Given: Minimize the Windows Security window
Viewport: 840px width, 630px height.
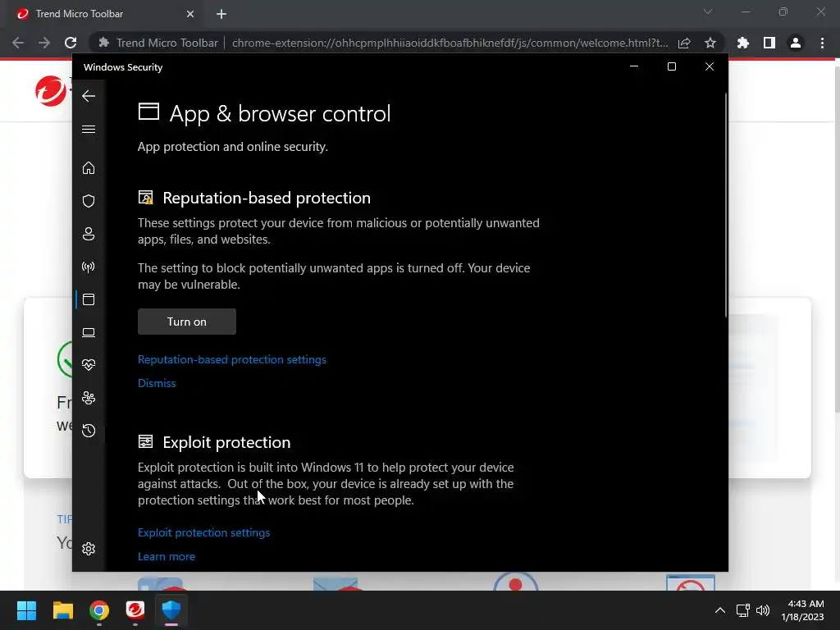Looking at the screenshot, I should coord(634,66).
